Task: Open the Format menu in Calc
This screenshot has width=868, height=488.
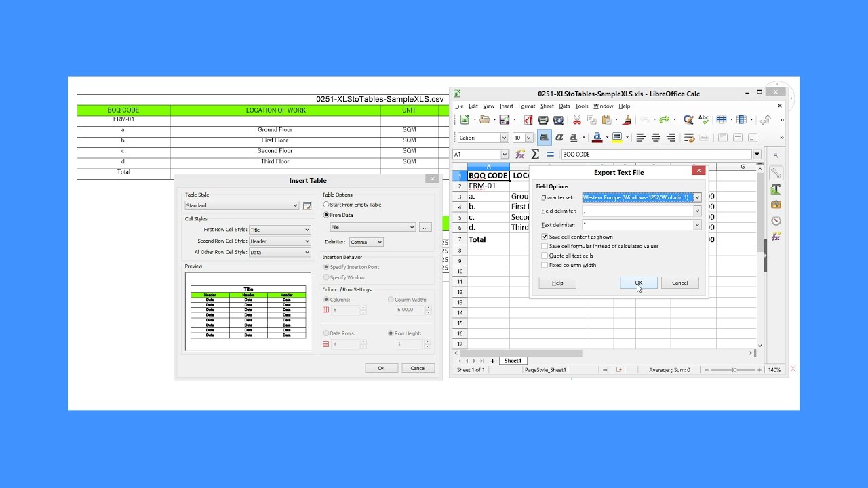Action: click(527, 106)
